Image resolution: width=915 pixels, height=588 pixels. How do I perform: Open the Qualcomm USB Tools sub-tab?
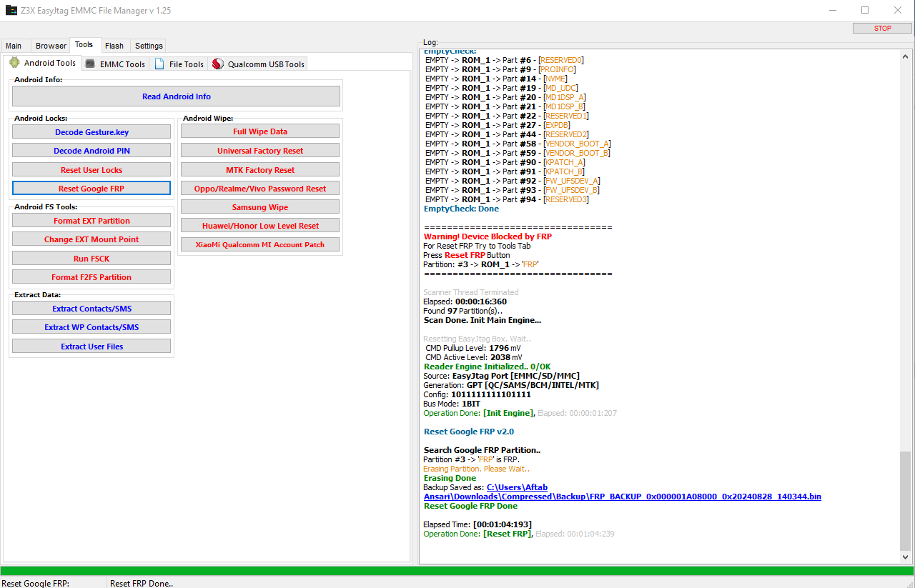pyautogui.click(x=259, y=64)
